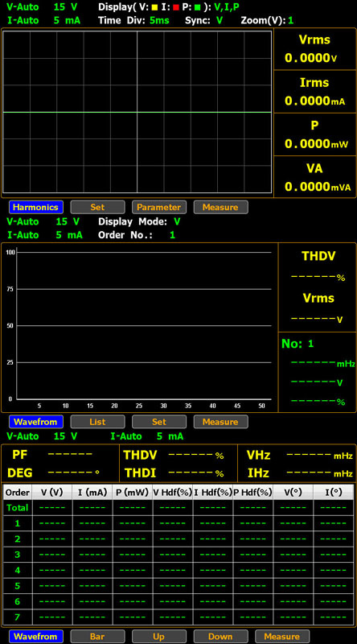Click the Up button
Viewport: 357px width, 644px height.
tap(159, 637)
